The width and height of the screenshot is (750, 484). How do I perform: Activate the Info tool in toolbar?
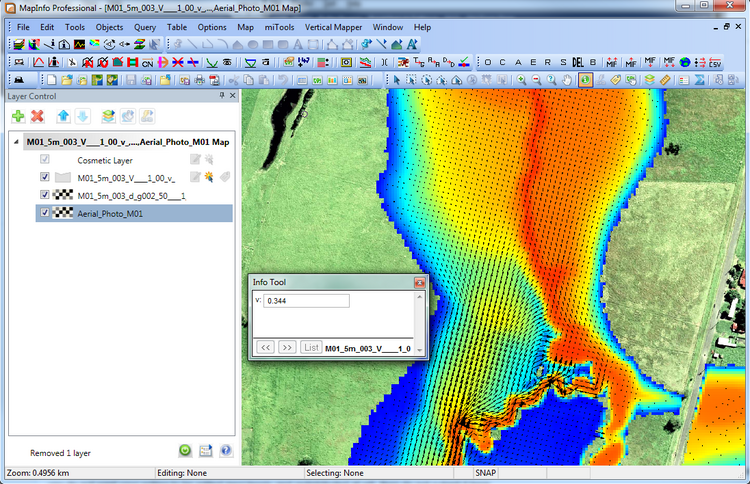(584, 79)
